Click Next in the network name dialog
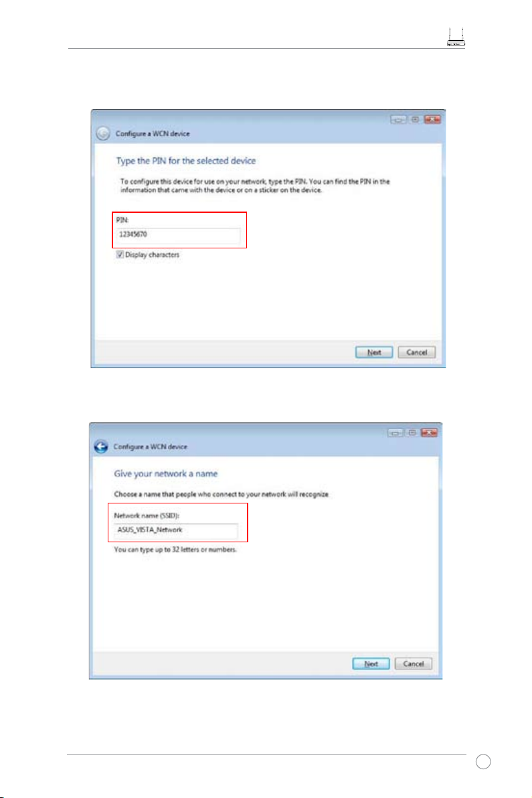 (371, 663)
